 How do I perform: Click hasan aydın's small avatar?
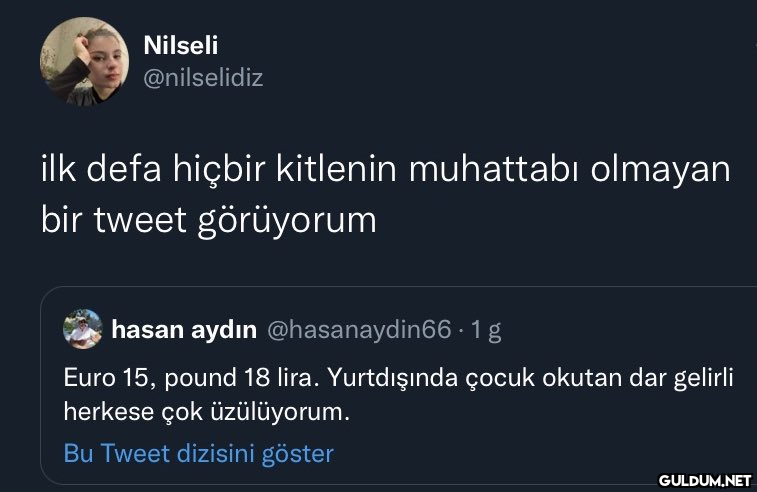tap(83, 328)
